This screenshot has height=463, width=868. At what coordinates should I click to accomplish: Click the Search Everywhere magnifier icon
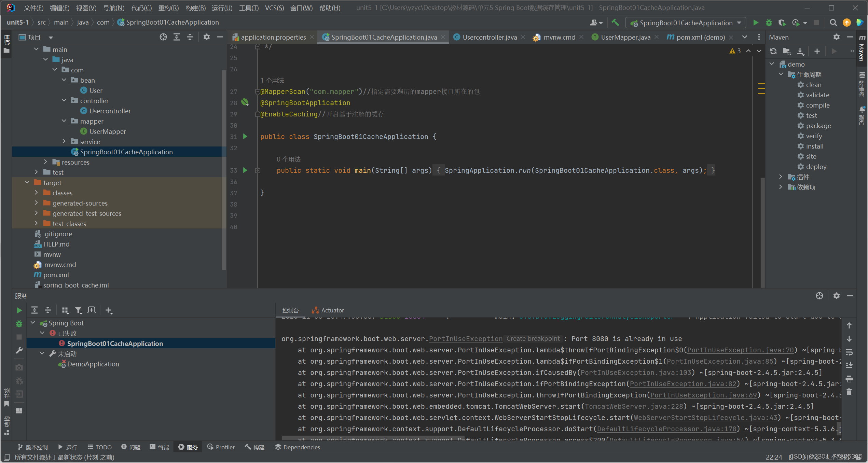click(x=833, y=23)
